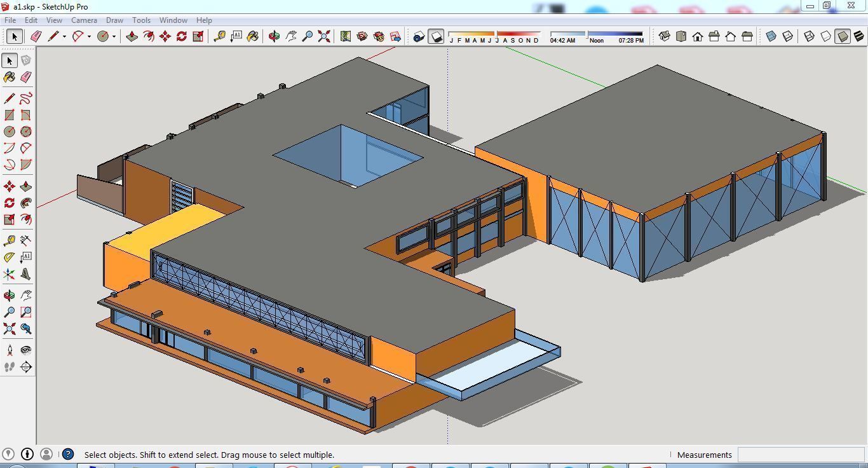Open the Camera menu
Viewport: 868px width, 468px height.
pyautogui.click(x=84, y=20)
